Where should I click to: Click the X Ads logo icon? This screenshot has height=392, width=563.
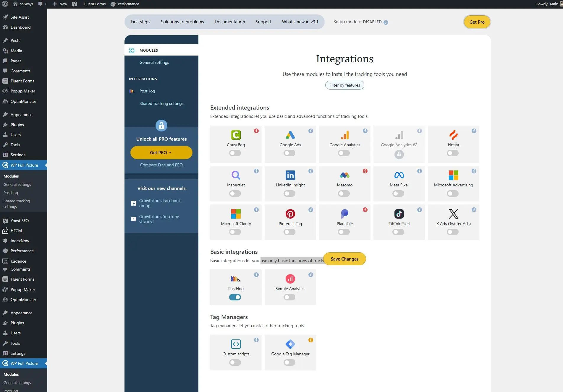click(453, 214)
